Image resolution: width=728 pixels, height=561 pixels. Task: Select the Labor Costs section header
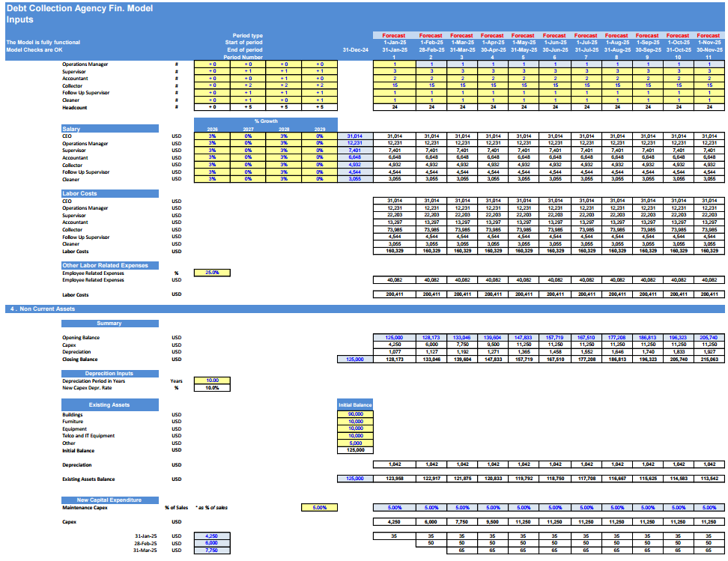tap(110, 193)
